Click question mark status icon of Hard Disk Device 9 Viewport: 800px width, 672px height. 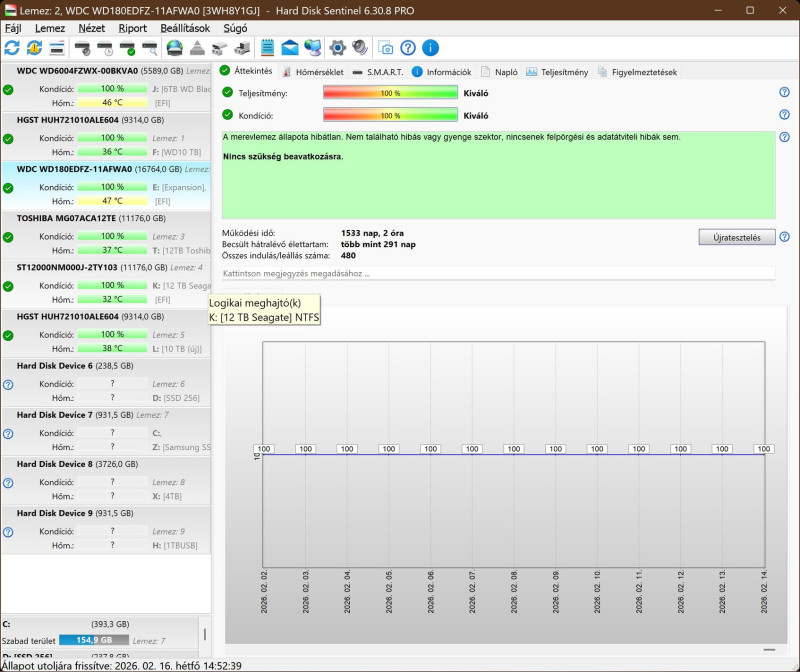point(8,532)
